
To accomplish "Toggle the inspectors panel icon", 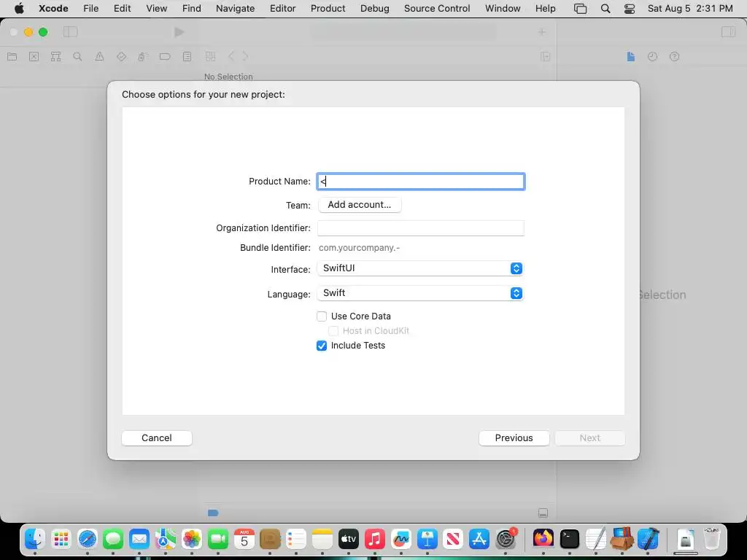I will click(729, 32).
